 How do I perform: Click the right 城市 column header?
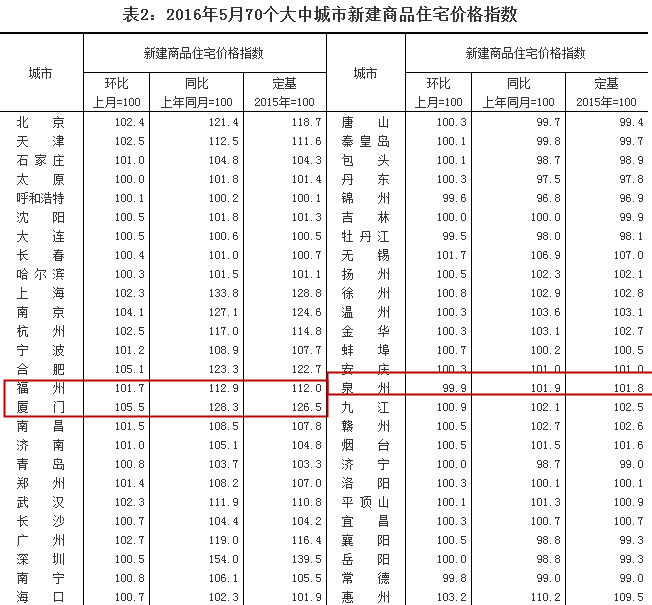tap(365, 73)
